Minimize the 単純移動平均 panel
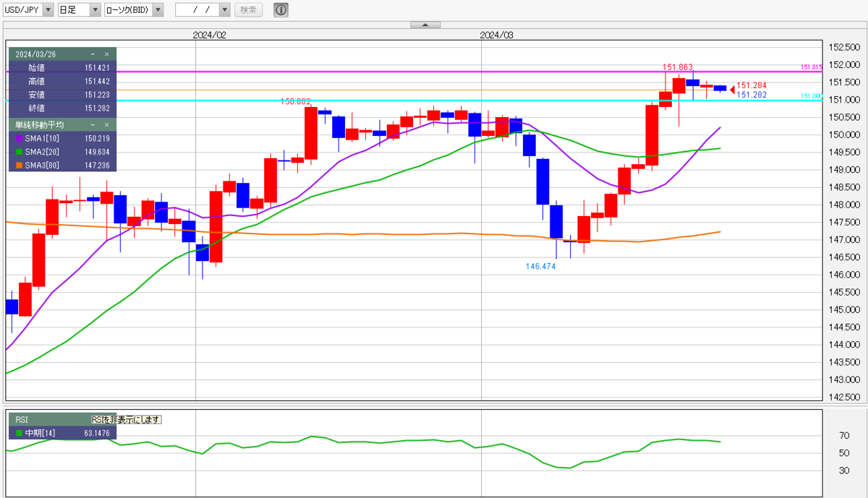The width and height of the screenshot is (868, 498). tap(93, 124)
